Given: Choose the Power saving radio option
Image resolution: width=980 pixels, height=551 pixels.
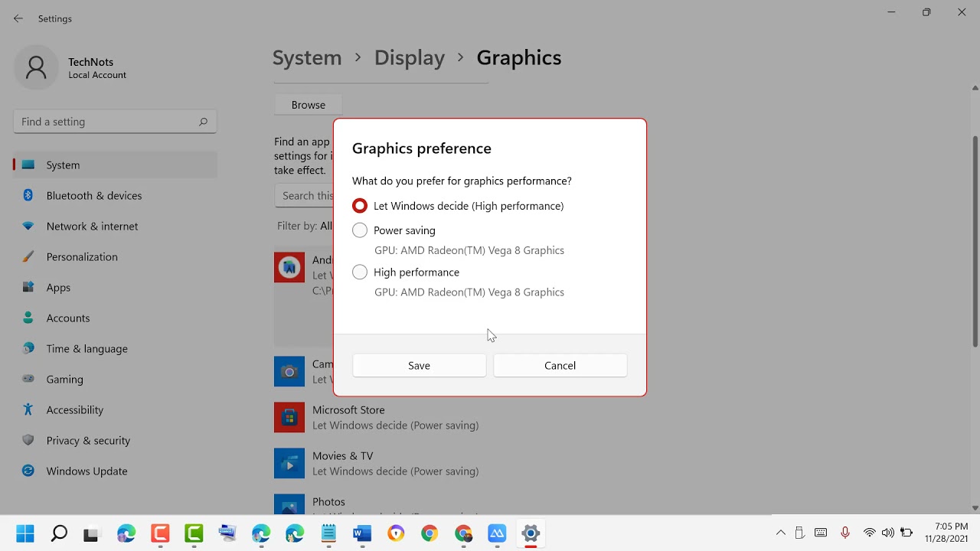Looking at the screenshot, I should click(359, 230).
